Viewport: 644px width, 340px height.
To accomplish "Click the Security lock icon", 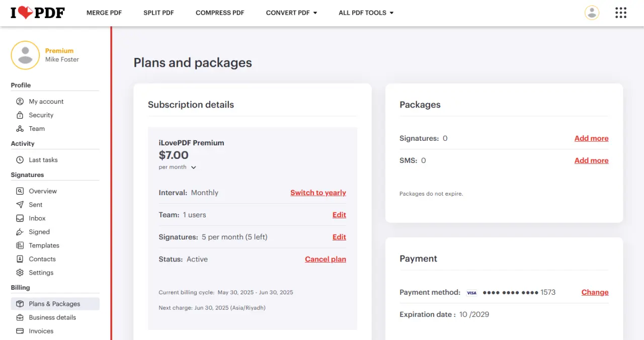I will [20, 115].
